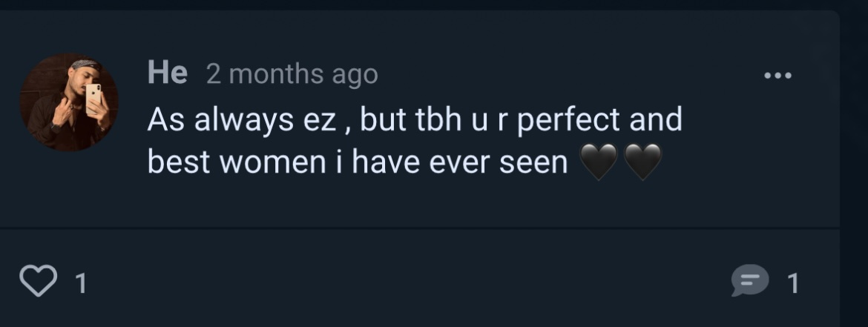The height and width of the screenshot is (327, 868).
Task: Like the comment with heart icon
Action: pos(38,282)
